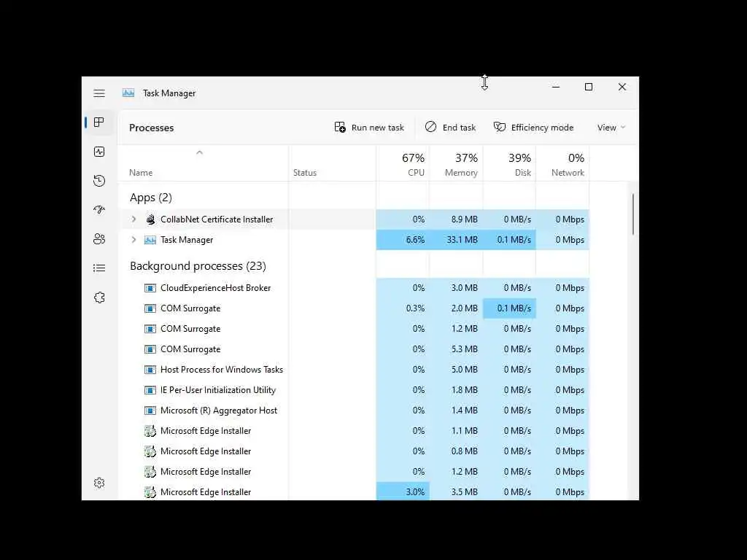The height and width of the screenshot is (560, 747).
Task: Select the CloudExperienceHost Broker process
Action: tap(354, 288)
